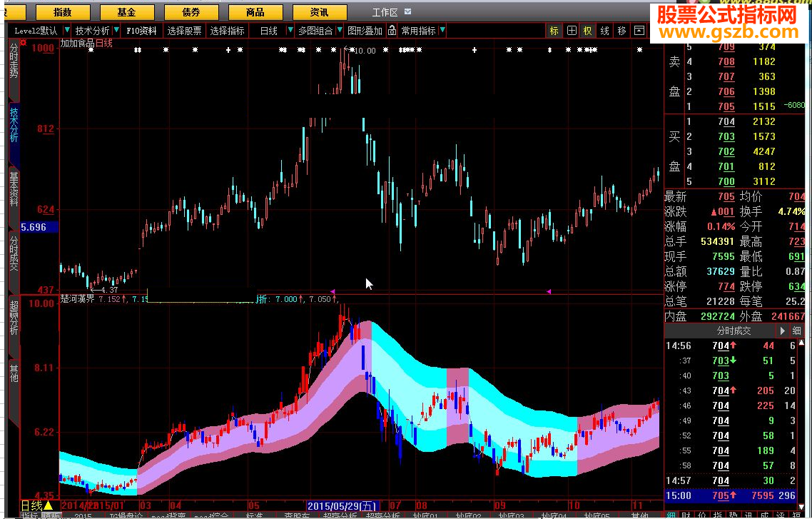This screenshot has height=519, width=812.
Task: Expand the 日线 period dropdown arrow
Action: (x=290, y=31)
